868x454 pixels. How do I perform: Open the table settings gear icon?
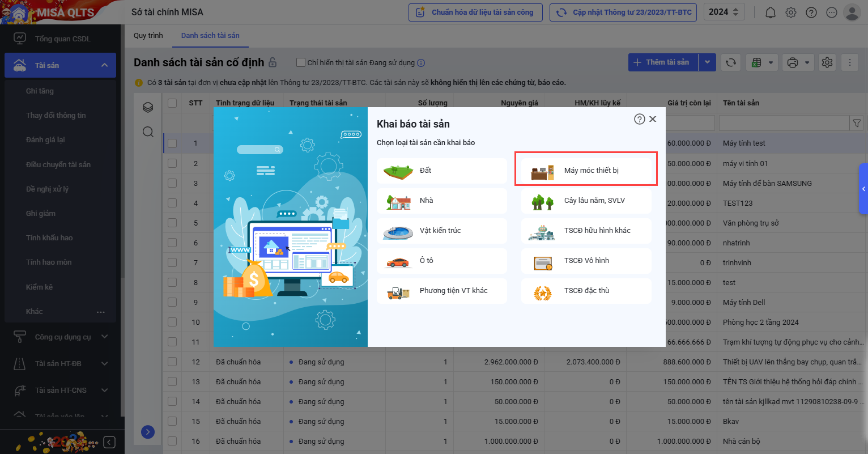click(x=827, y=62)
